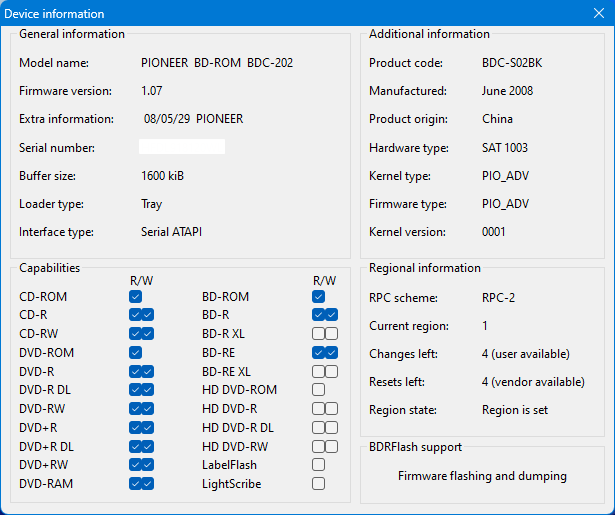Toggle the DVD+R DL read checkbox
The width and height of the screenshot is (615, 515).
coord(135,446)
